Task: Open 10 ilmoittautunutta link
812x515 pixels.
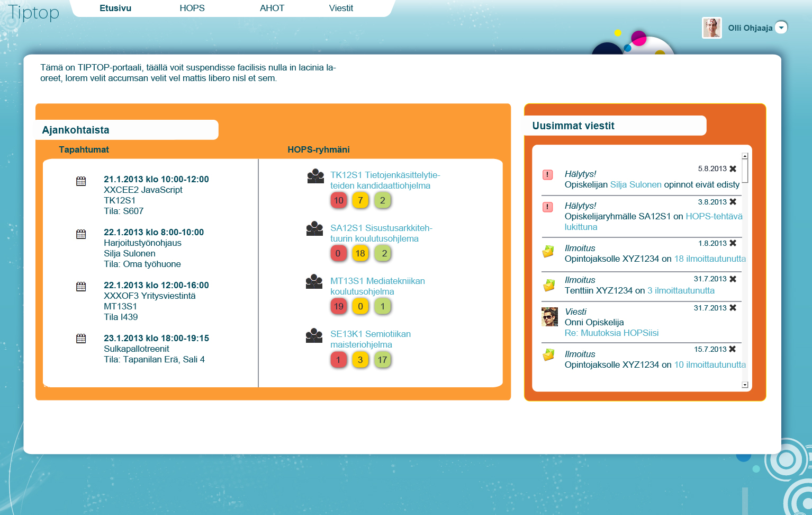Action: [x=710, y=365]
